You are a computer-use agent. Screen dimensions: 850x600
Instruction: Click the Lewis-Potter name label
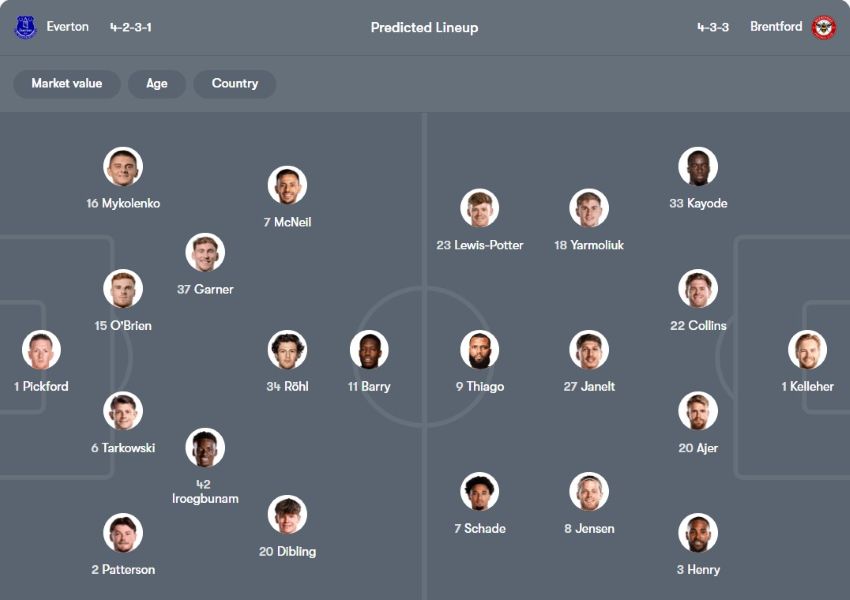click(x=480, y=245)
